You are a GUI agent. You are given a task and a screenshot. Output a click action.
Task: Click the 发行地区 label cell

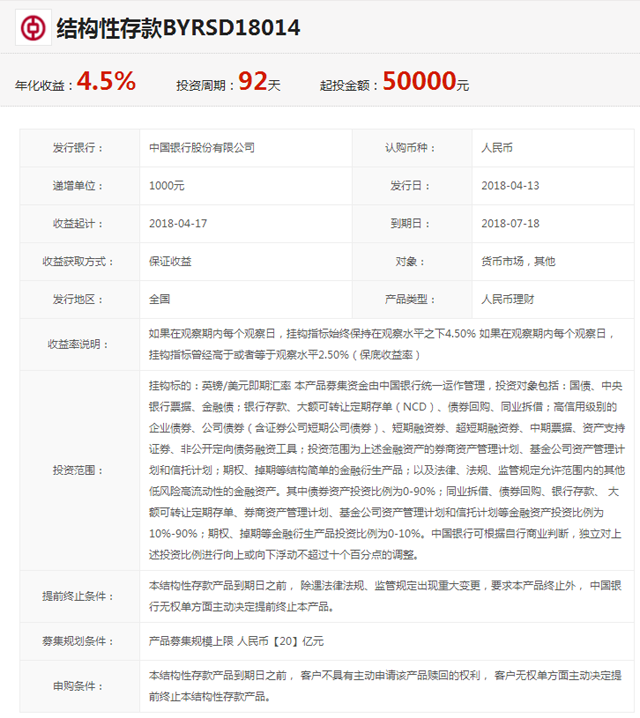[x=80, y=299]
